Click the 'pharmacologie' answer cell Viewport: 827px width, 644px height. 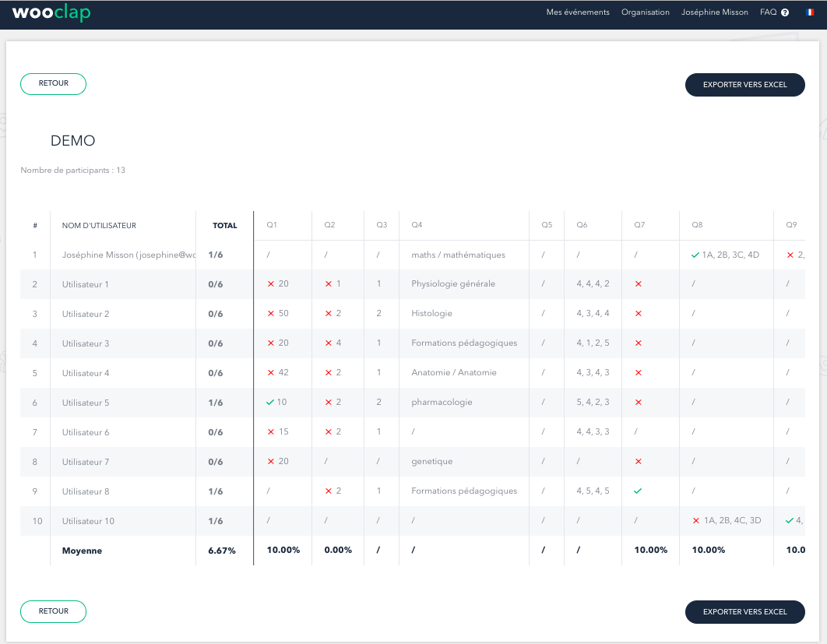(442, 402)
